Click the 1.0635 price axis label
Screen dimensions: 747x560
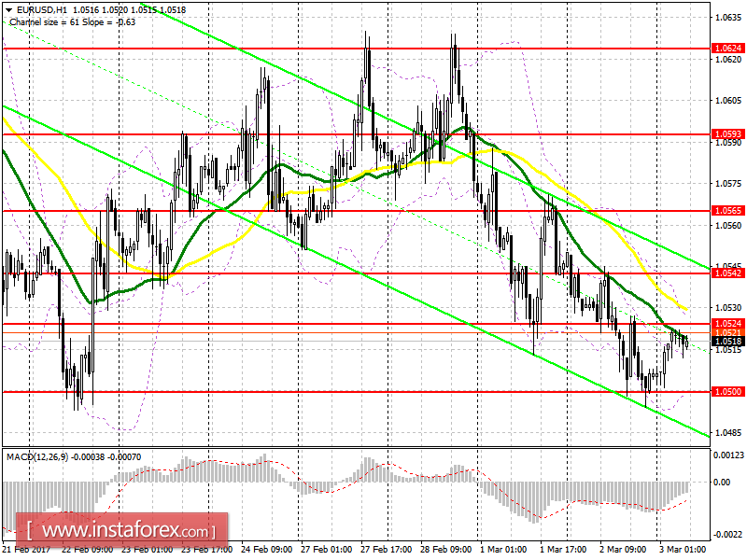(728, 18)
